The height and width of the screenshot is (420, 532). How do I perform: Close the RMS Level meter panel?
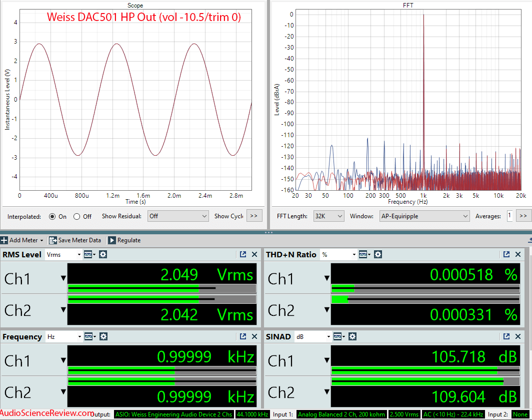[x=254, y=254]
